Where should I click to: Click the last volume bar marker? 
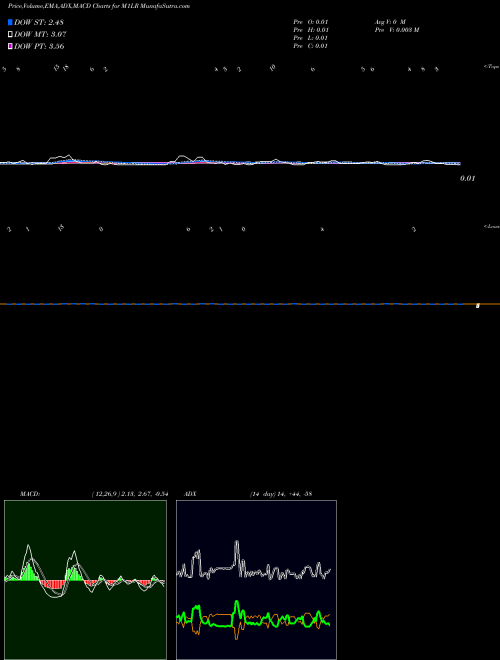[478, 306]
